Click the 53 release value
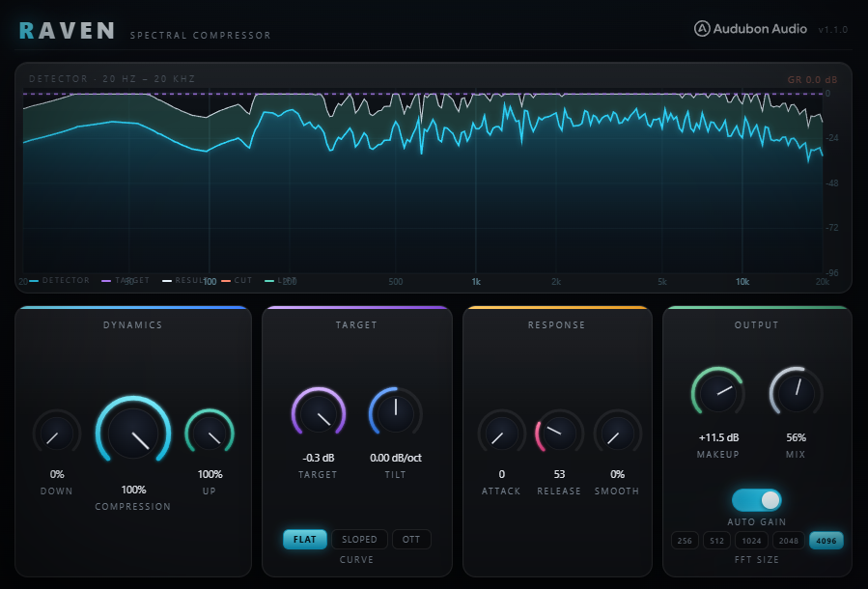The image size is (868, 589). [x=559, y=474]
